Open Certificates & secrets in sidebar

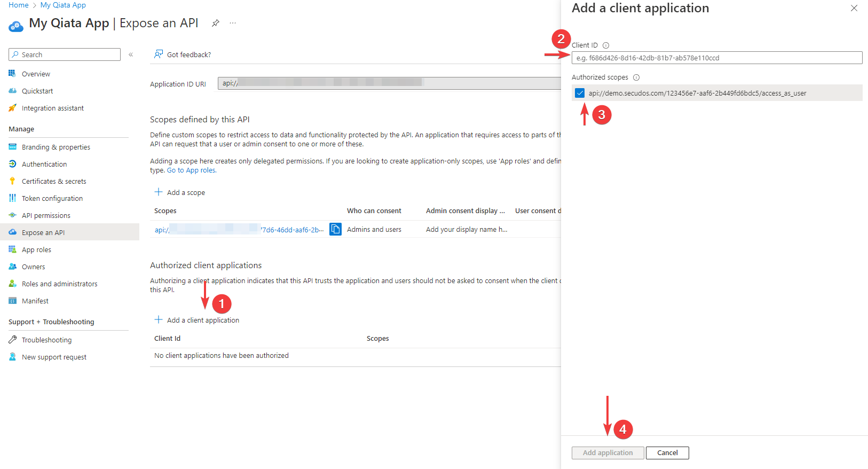coord(54,181)
